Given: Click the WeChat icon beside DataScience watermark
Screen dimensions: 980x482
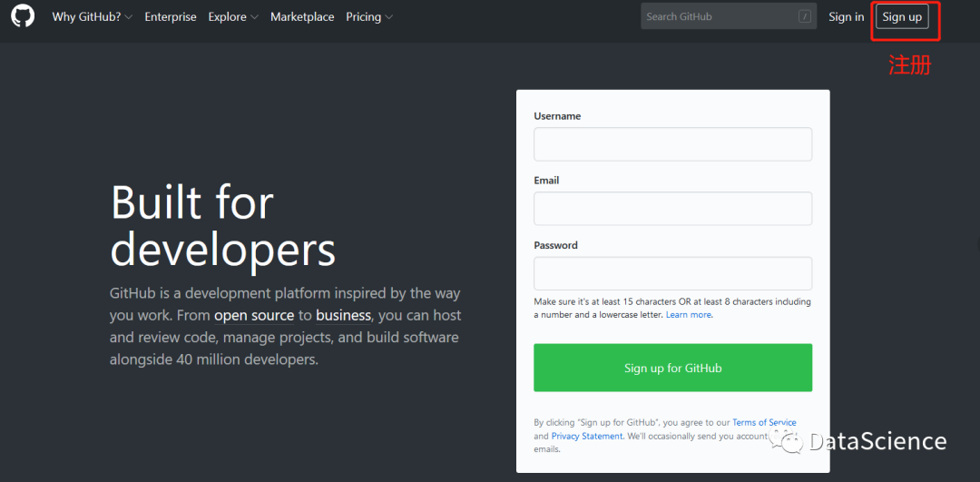Looking at the screenshot, I should pyautogui.click(x=786, y=442).
